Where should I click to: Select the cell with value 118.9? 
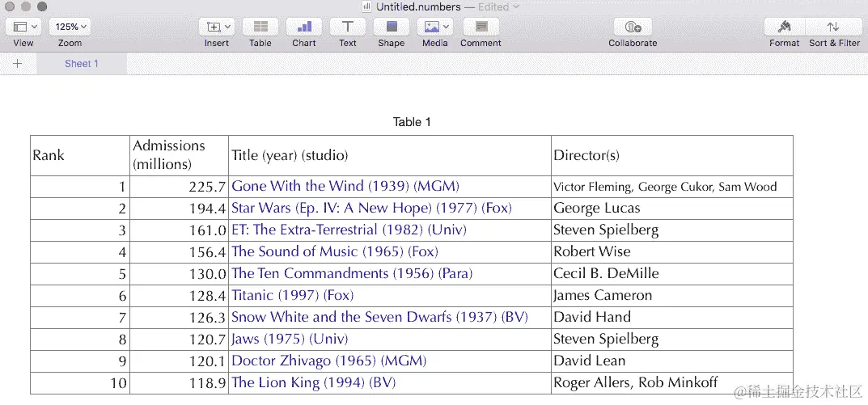(180, 383)
